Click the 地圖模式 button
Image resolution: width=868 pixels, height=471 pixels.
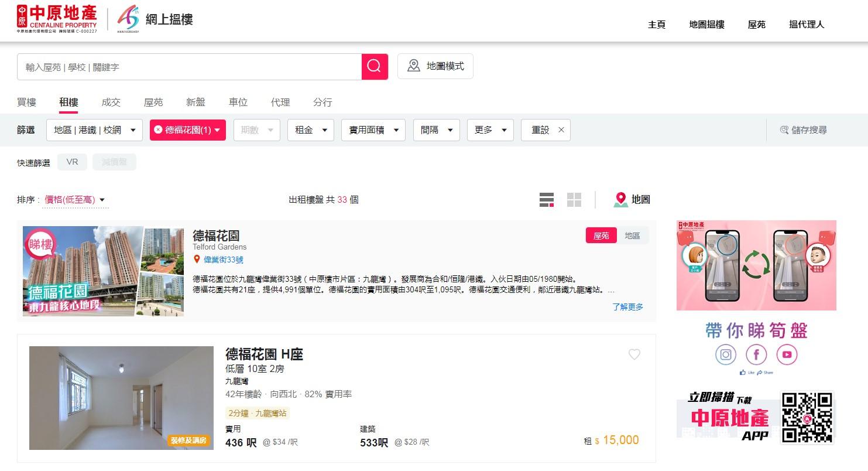point(435,66)
